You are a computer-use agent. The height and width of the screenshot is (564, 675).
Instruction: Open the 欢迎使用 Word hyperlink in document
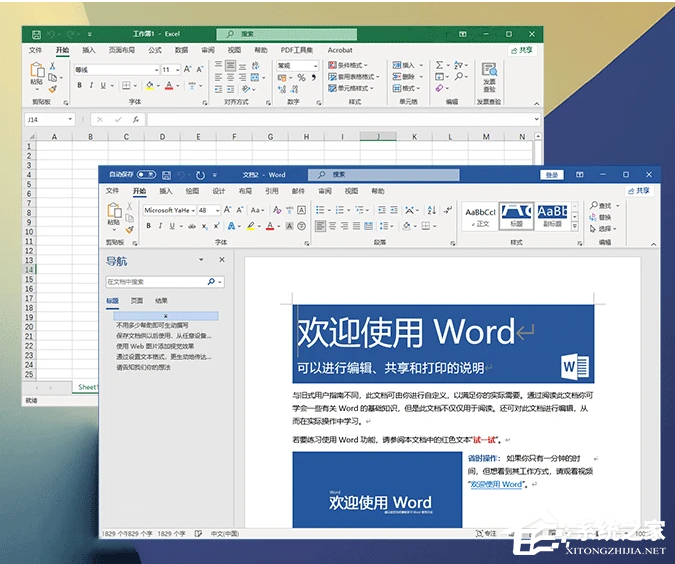pyautogui.click(x=496, y=484)
